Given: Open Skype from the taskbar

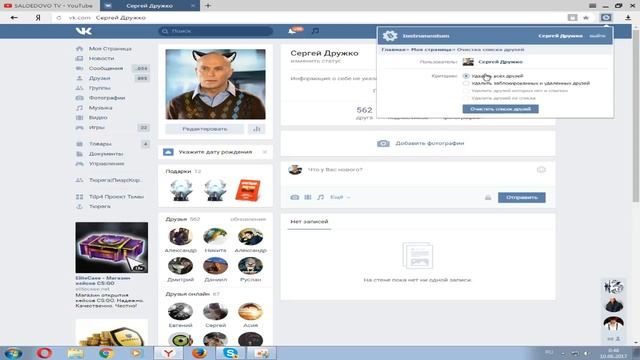Looking at the screenshot, I should (x=230, y=353).
